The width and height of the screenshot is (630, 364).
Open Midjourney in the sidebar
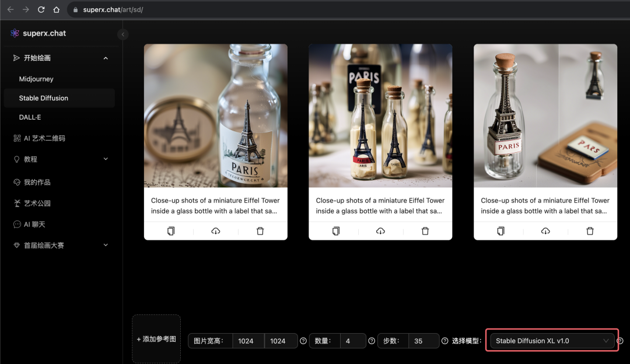(60, 79)
